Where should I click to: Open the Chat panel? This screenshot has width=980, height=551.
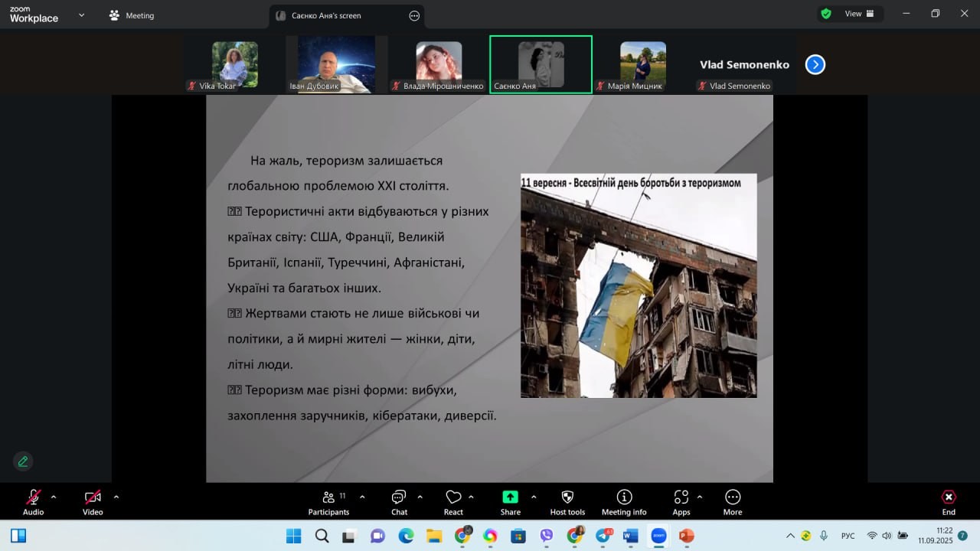399,502
